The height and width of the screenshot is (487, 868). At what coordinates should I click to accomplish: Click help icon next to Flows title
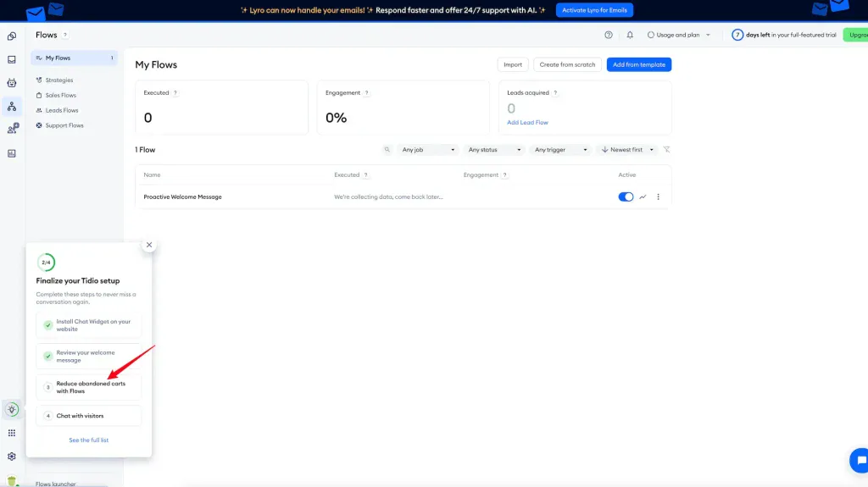tap(64, 35)
